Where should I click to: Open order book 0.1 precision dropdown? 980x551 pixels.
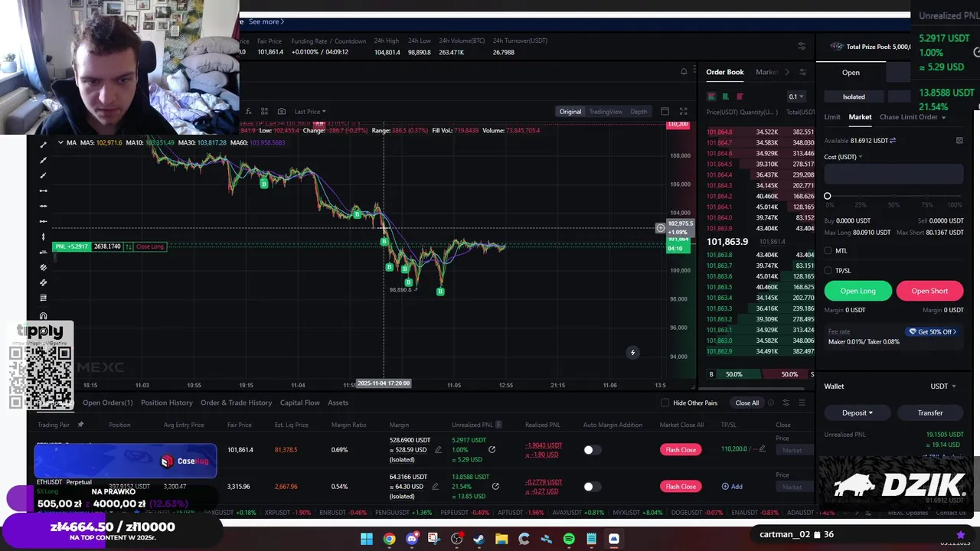click(x=796, y=96)
